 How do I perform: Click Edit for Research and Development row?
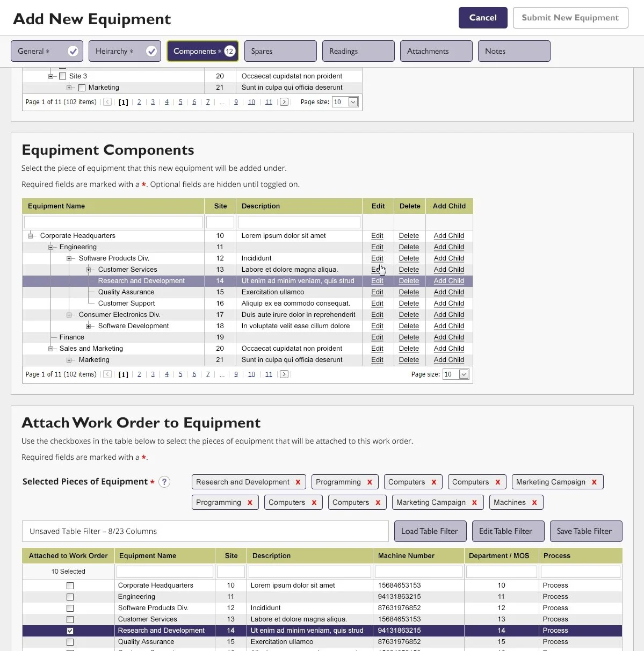click(x=377, y=281)
